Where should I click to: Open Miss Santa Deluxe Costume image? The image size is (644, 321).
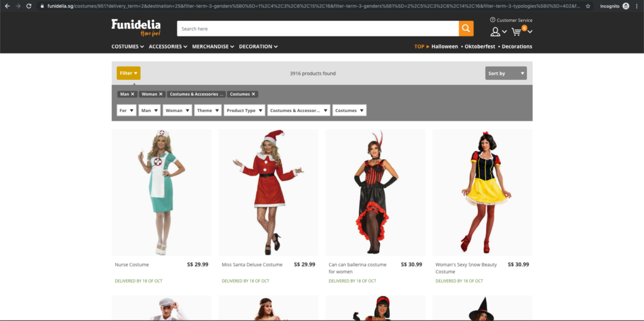point(269,193)
